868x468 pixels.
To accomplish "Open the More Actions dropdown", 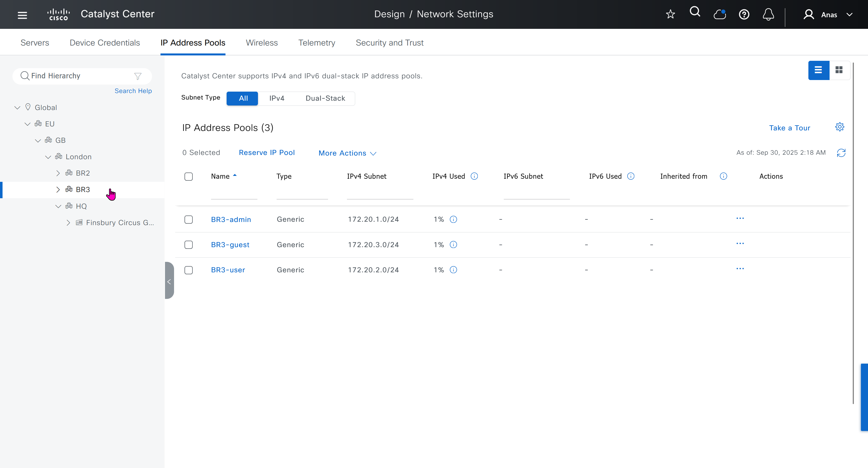I will coord(347,153).
